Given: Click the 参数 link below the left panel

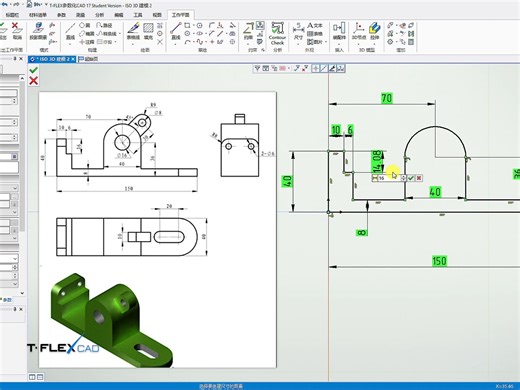Looking at the screenshot, I should tap(6, 300).
